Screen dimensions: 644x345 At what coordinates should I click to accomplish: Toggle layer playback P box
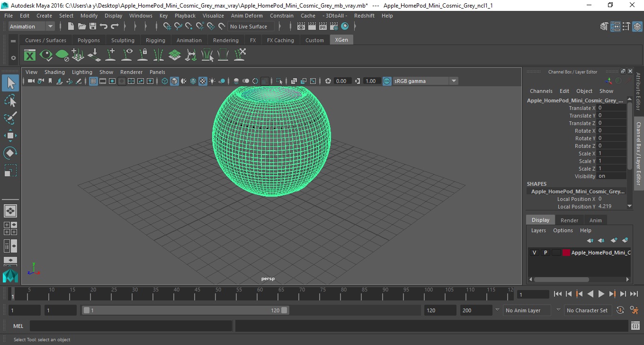[545, 253]
